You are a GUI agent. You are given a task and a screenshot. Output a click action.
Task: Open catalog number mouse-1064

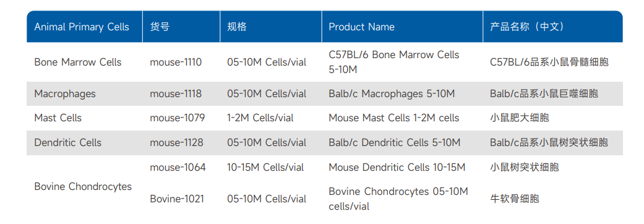(x=178, y=167)
